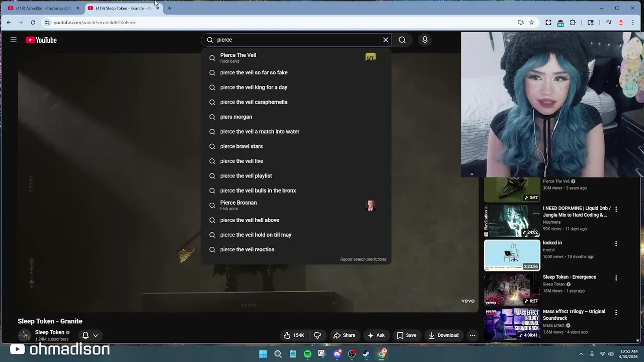The image size is (644, 362).
Task: Like the video with the 154K thumbs-up
Action: point(294,335)
